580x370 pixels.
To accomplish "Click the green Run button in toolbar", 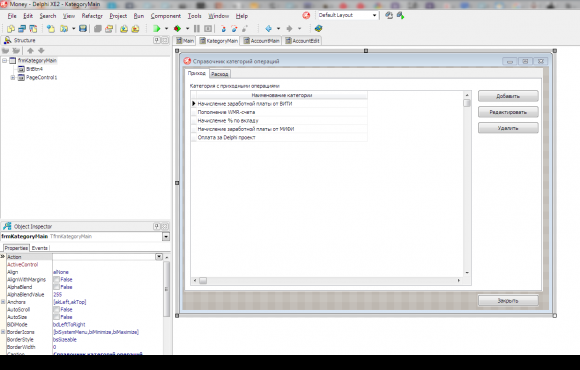I will [157, 28].
